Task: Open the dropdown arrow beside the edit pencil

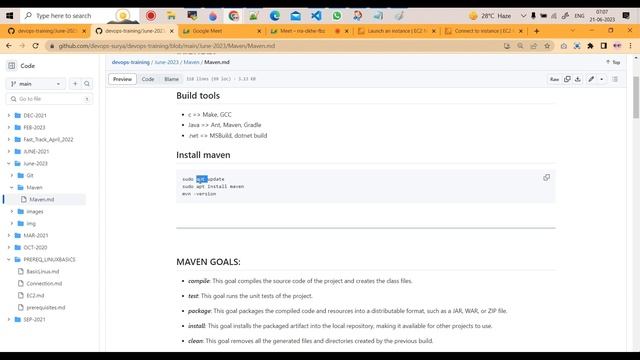Action: [x=602, y=79]
